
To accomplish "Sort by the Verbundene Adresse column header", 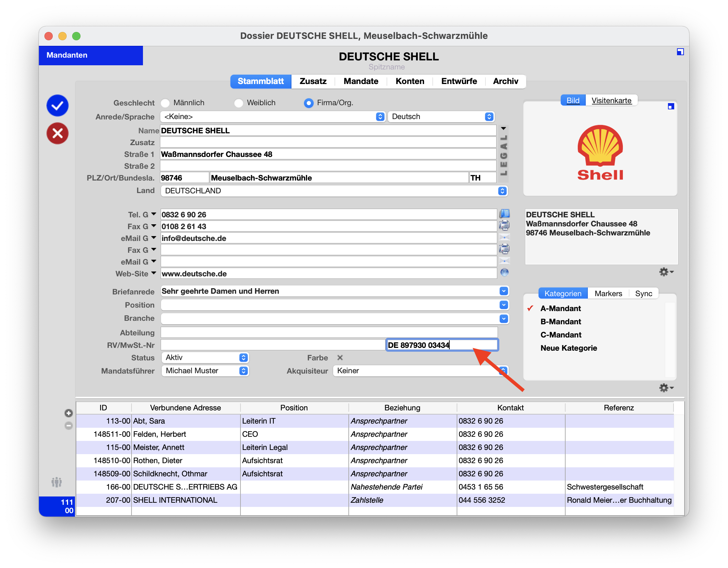I will 186,408.
